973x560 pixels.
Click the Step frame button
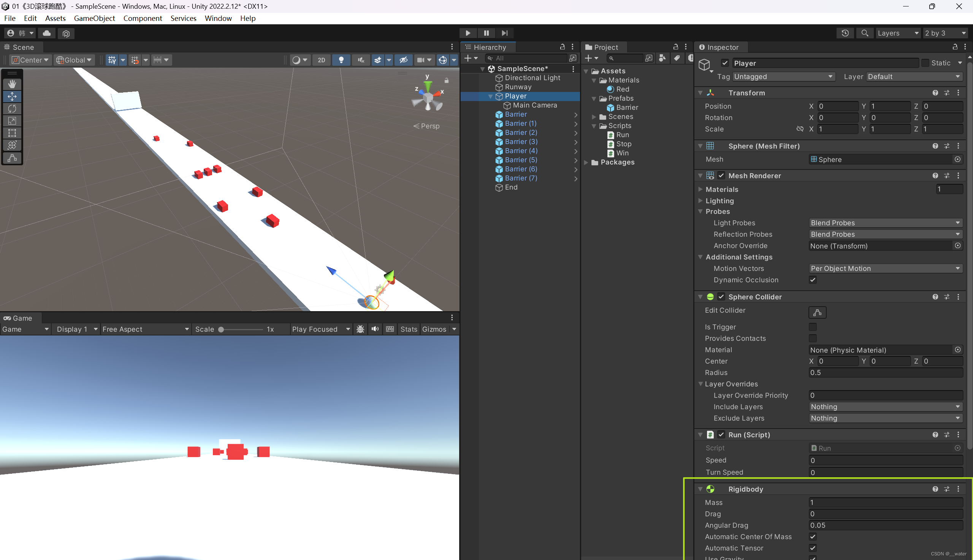pyautogui.click(x=504, y=33)
